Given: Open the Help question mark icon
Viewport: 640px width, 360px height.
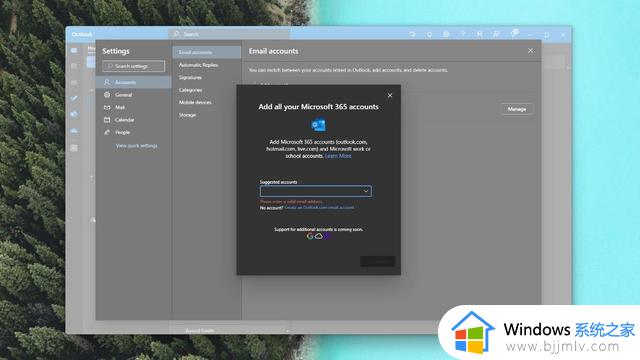Looking at the screenshot, I should (463, 34).
